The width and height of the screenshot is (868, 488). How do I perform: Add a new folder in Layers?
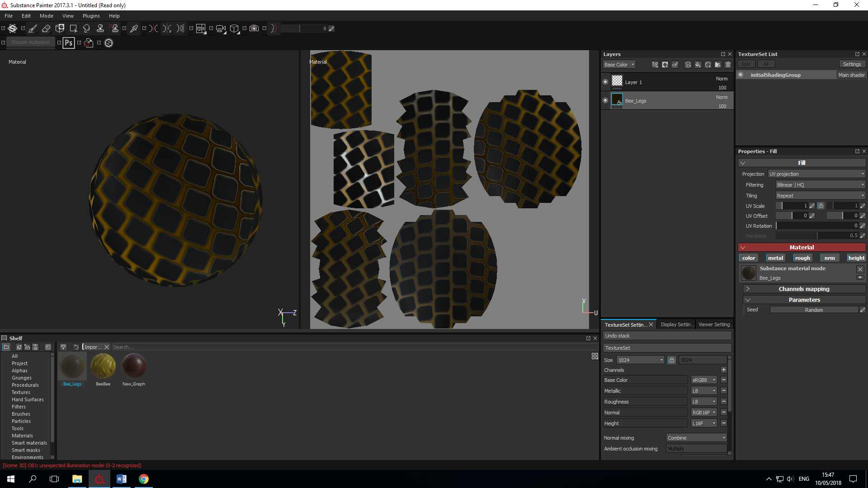pyautogui.click(x=718, y=65)
